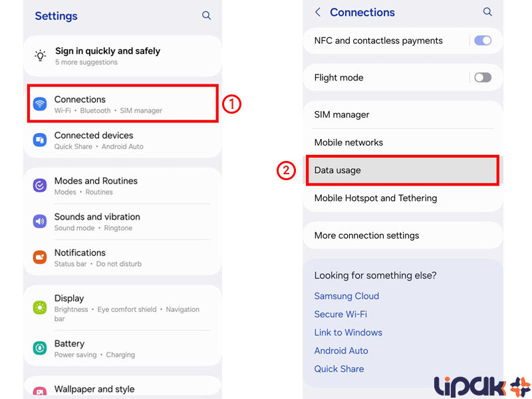
Task: Tap the Connected devices icon
Action: (x=40, y=140)
